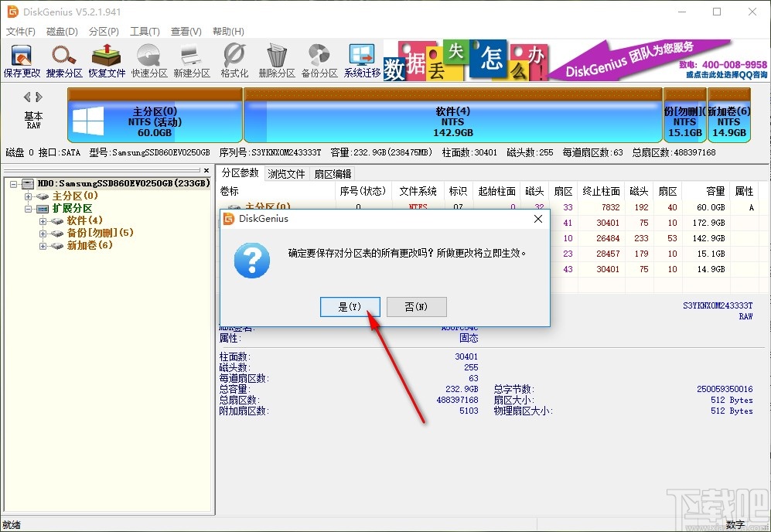
Task: Click the question mark icon in dialog
Action: (x=252, y=260)
